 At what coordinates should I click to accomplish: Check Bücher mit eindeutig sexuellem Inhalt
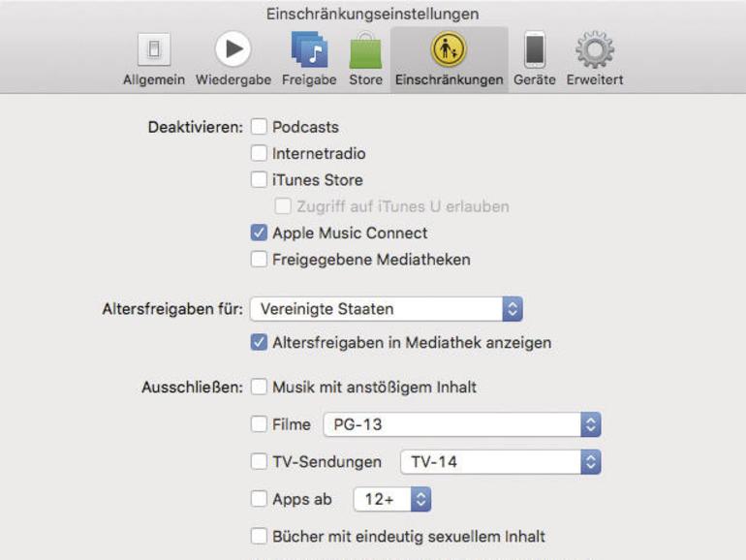click(259, 536)
